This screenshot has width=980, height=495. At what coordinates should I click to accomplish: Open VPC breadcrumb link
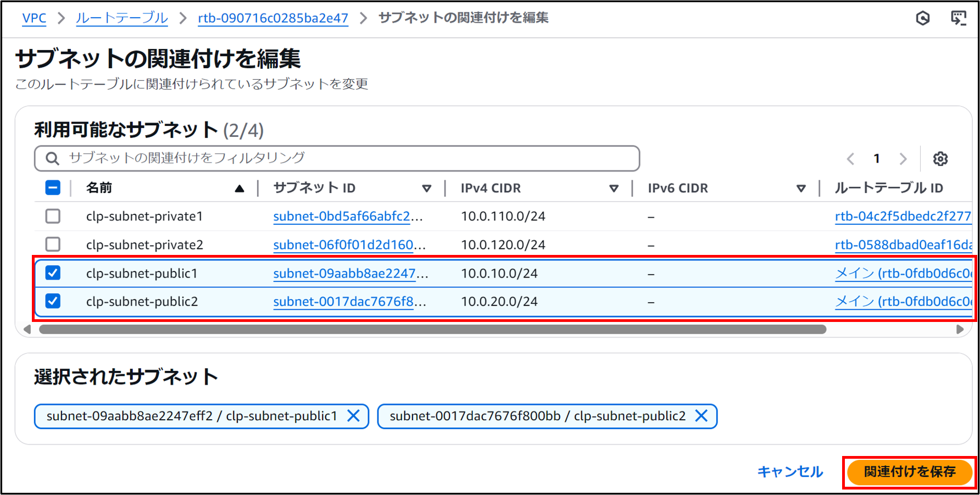point(34,18)
